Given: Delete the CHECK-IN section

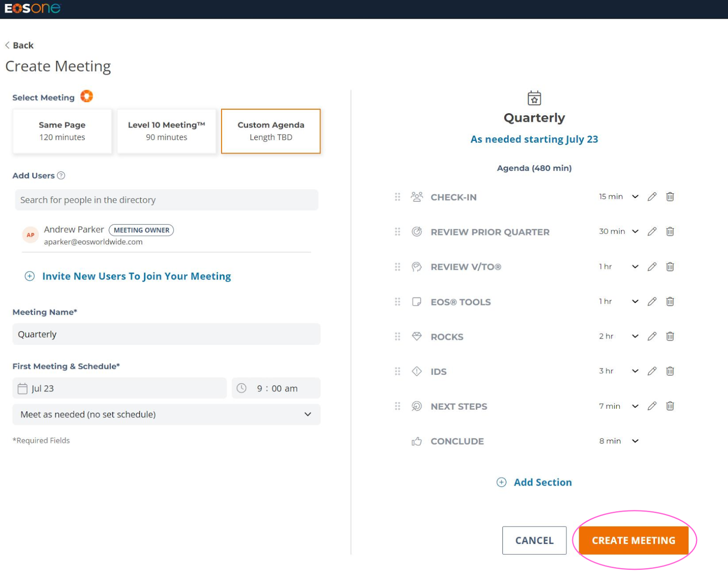Looking at the screenshot, I should (x=670, y=196).
